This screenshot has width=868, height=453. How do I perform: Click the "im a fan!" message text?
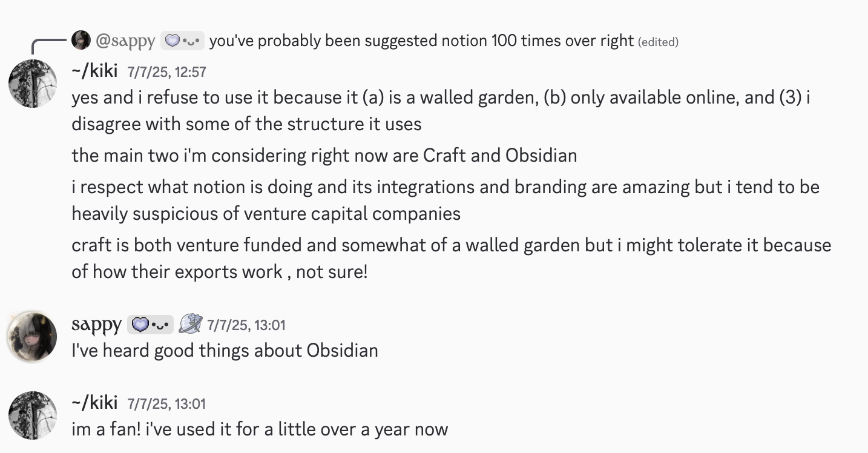point(260,429)
